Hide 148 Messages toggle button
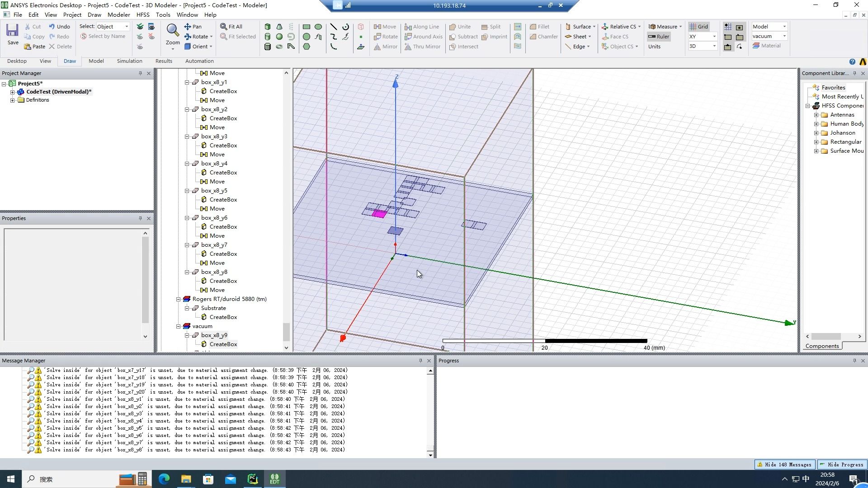This screenshot has height=488, width=868. (x=784, y=465)
